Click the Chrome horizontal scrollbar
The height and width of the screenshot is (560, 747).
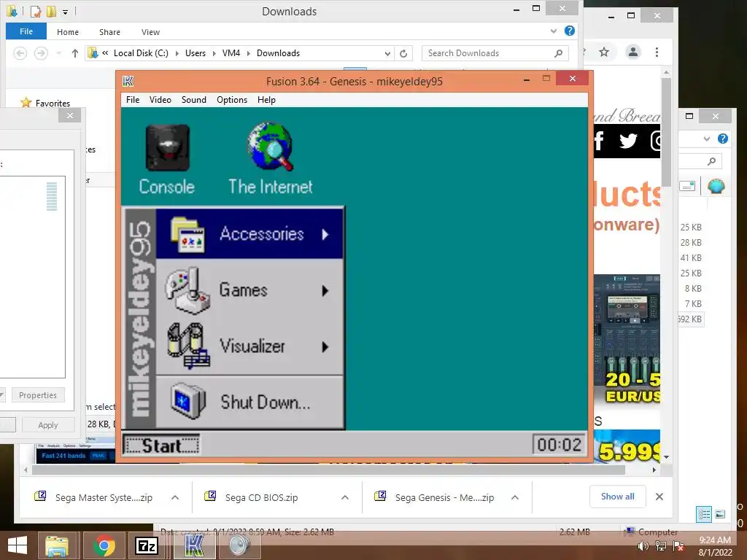[329, 470]
